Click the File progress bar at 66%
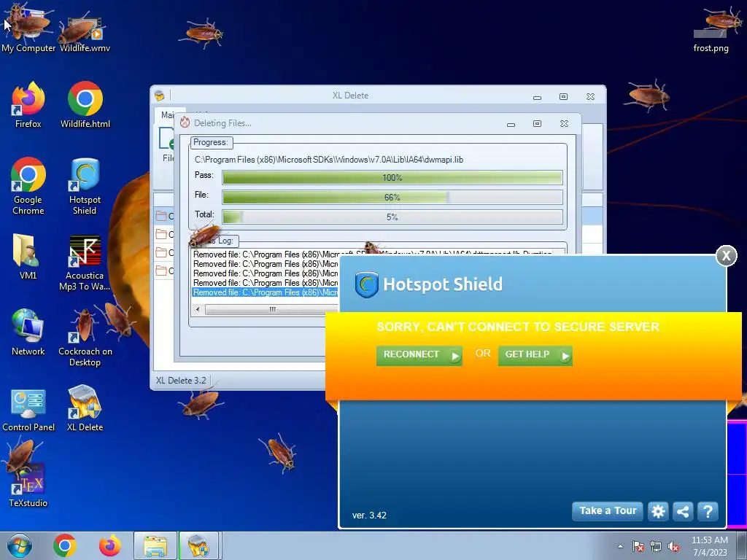 [x=392, y=197]
